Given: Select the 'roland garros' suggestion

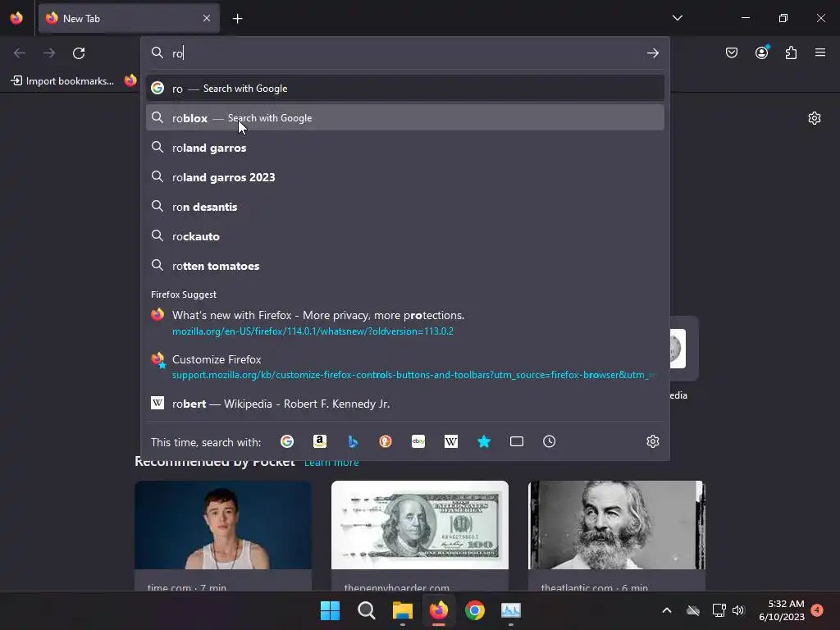Looking at the screenshot, I should coord(405,148).
